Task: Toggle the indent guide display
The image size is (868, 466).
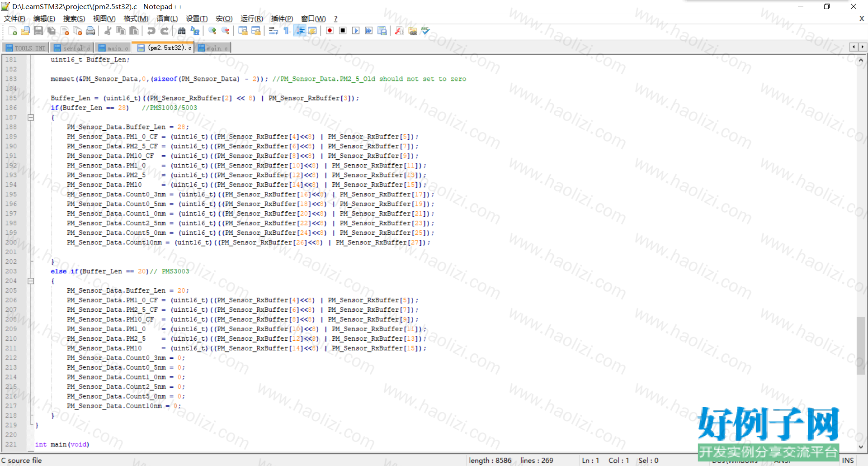Action: (299, 31)
